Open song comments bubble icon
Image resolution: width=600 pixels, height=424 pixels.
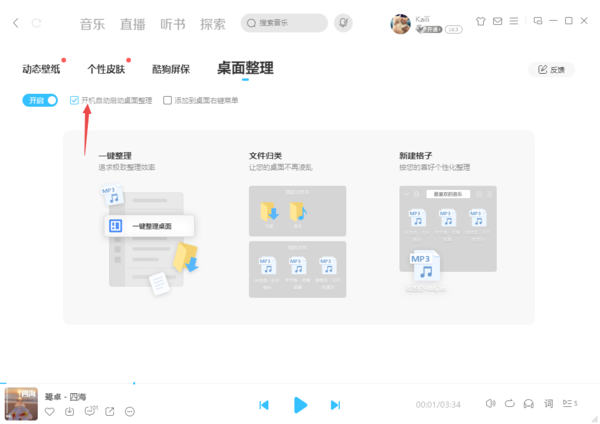(x=91, y=411)
